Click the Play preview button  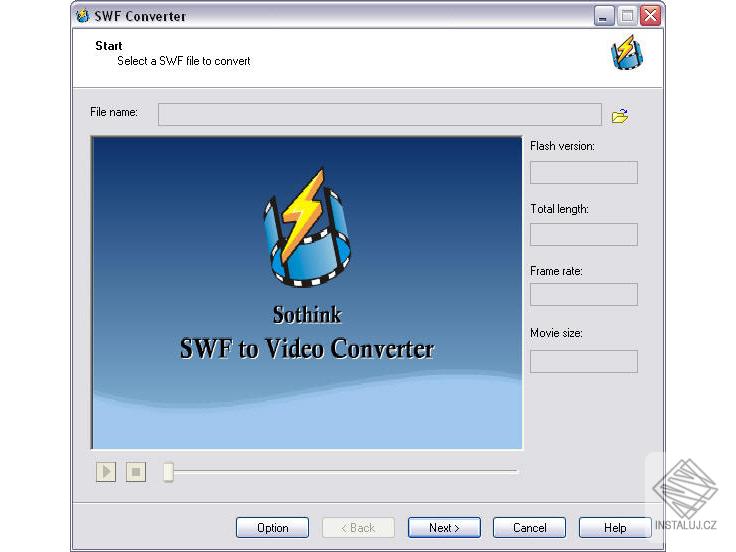(x=106, y=471)
